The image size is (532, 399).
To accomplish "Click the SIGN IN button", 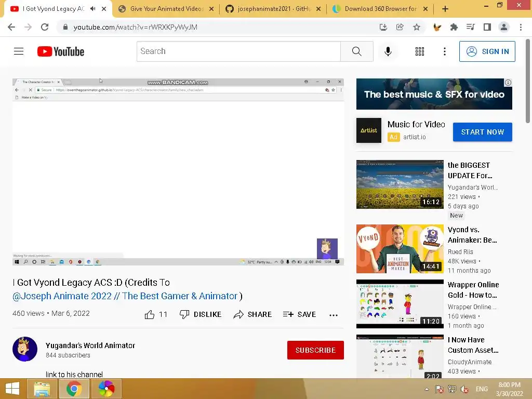I will (x=487, y=51).
